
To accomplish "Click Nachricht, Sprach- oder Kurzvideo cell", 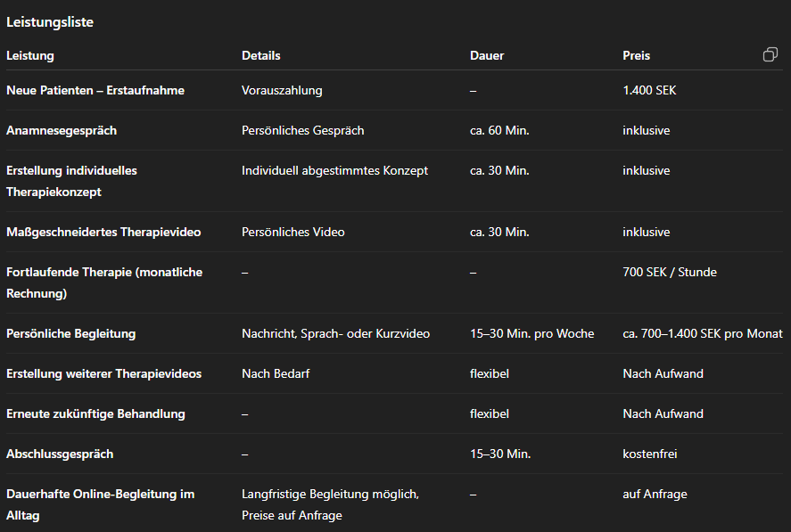I will [335, 334].
